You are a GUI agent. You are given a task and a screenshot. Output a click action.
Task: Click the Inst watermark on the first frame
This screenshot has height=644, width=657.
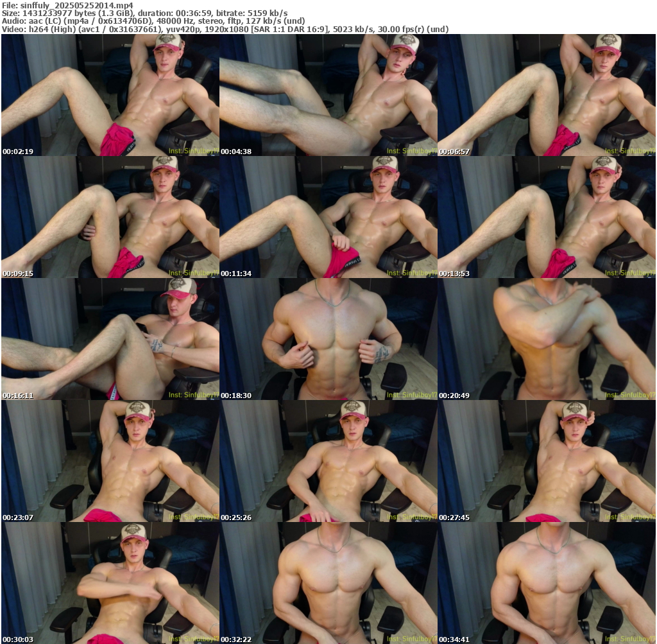point(193,152)
